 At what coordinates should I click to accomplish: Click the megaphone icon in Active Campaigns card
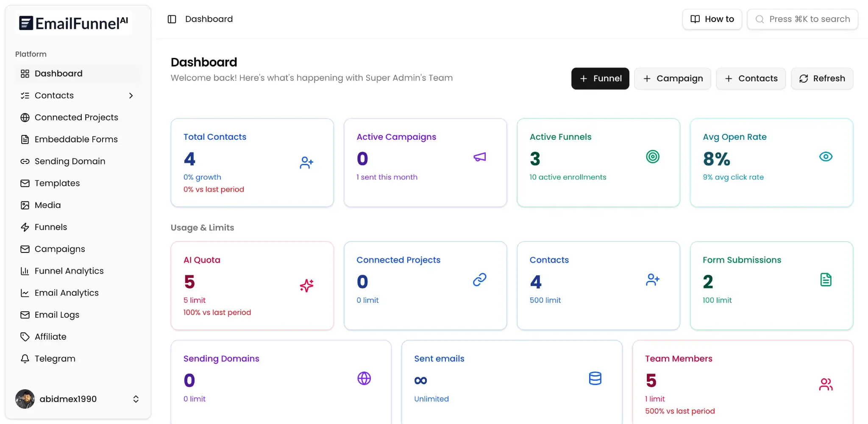tap(480, 157)
